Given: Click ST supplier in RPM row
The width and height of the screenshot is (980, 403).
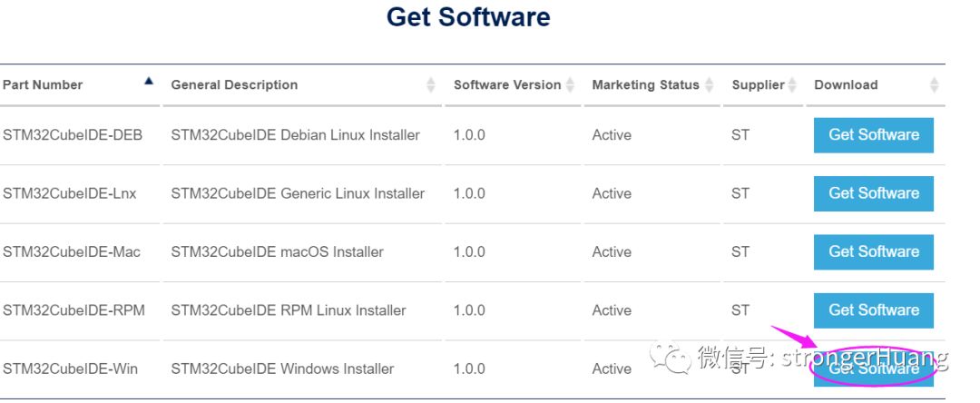Looking at the screenshot, I should pyautogui.click(x=740, y=310).
